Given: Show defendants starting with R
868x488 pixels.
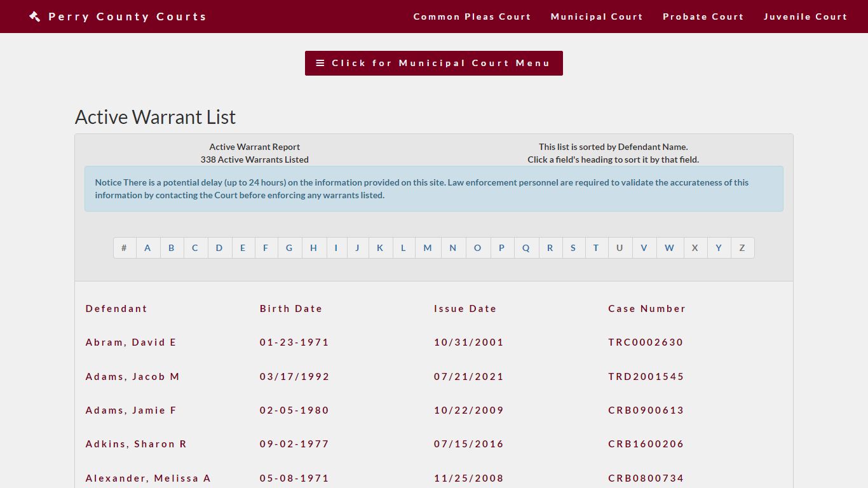Looking at the screenshot, I should [x=550, y=248].
